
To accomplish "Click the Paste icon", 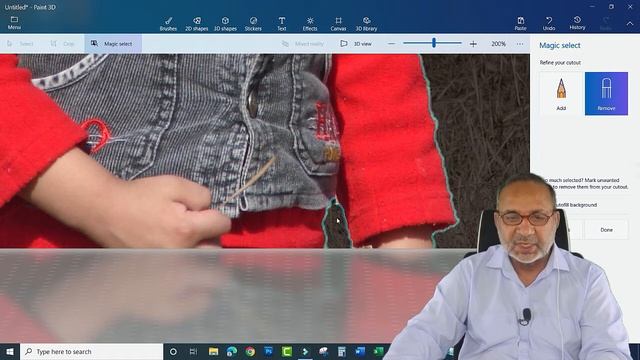I will [x=520, y=24].
